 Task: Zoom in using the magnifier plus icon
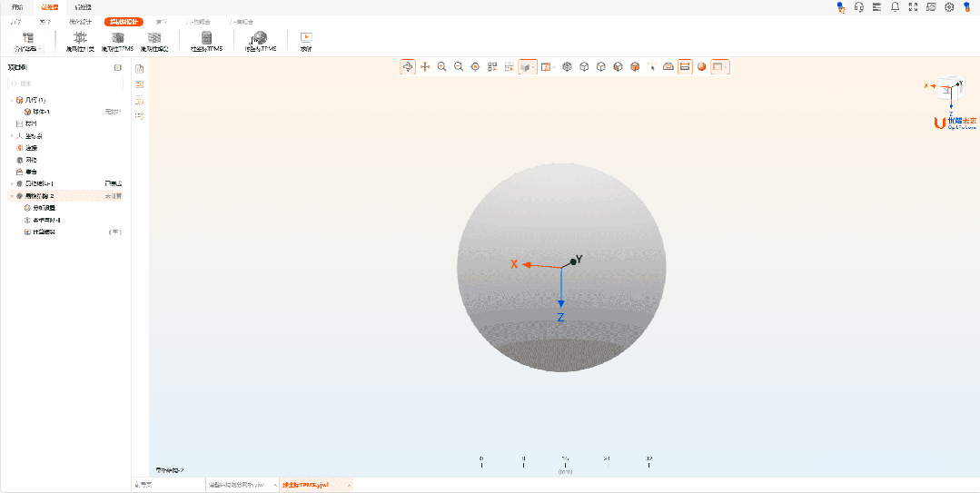pos(441,66)
